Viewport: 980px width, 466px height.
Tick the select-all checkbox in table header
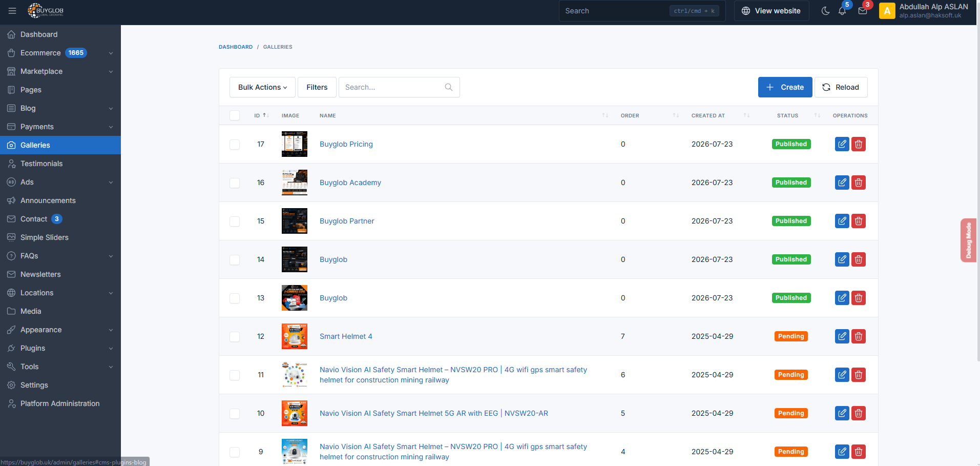pyautogui.click(x=235, y=115)
